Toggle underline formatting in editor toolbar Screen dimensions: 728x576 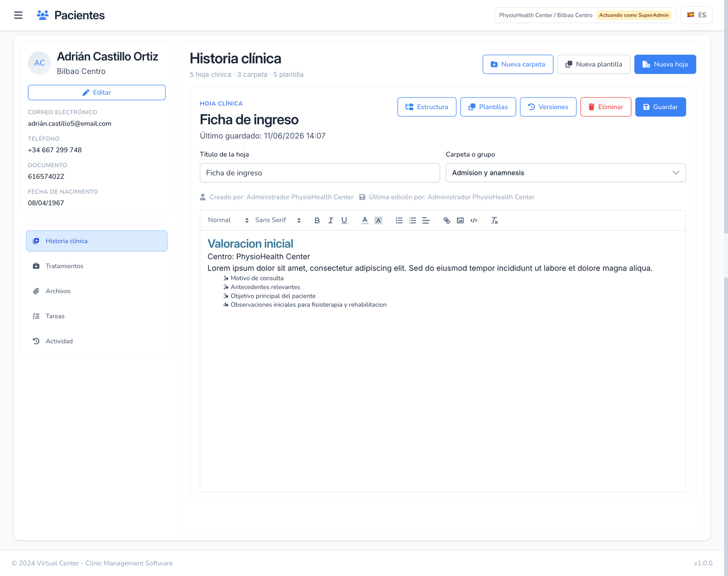pyautogui.click(x=344, y=220)
